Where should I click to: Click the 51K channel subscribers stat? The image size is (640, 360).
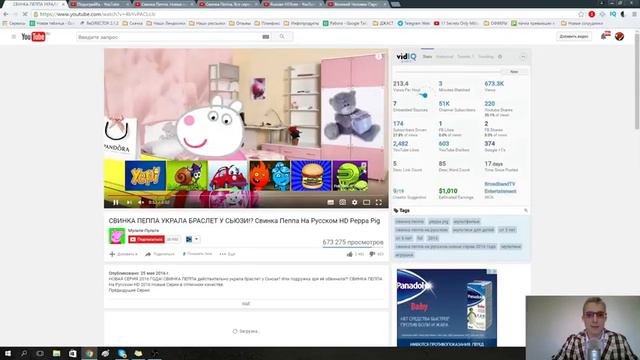pos(444,104)
